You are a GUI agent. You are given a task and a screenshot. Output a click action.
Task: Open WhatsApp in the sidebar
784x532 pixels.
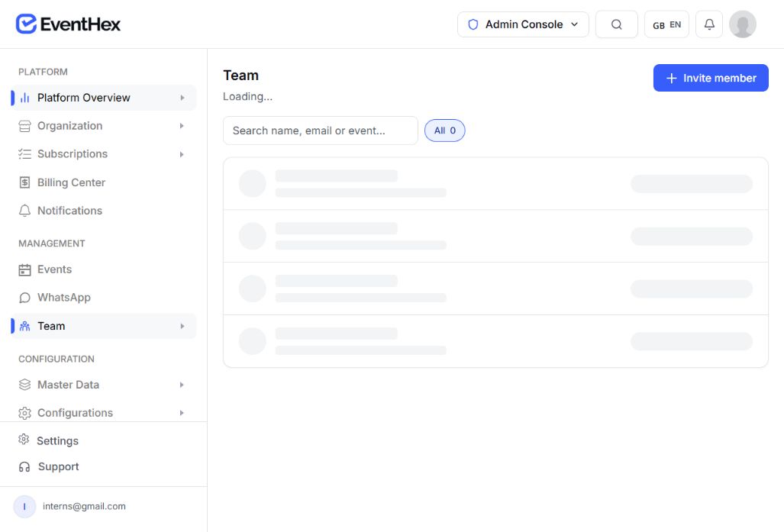pyautogui.click(x=104, y=298)
